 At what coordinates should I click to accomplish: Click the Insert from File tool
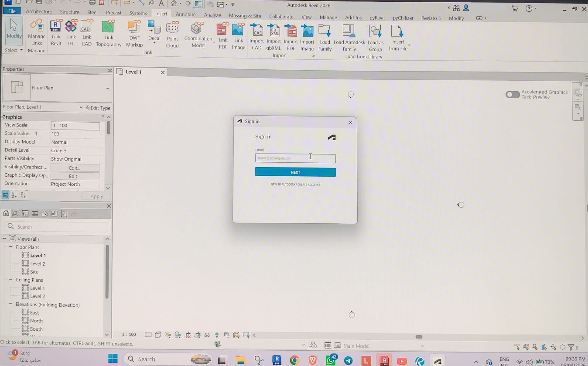click(x=398, y=37)
